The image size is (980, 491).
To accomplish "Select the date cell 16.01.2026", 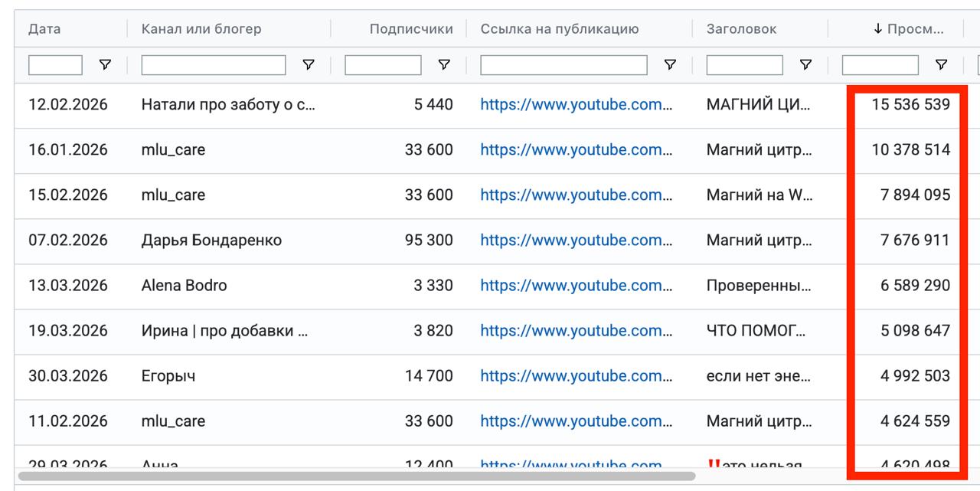I will point(68,150).
